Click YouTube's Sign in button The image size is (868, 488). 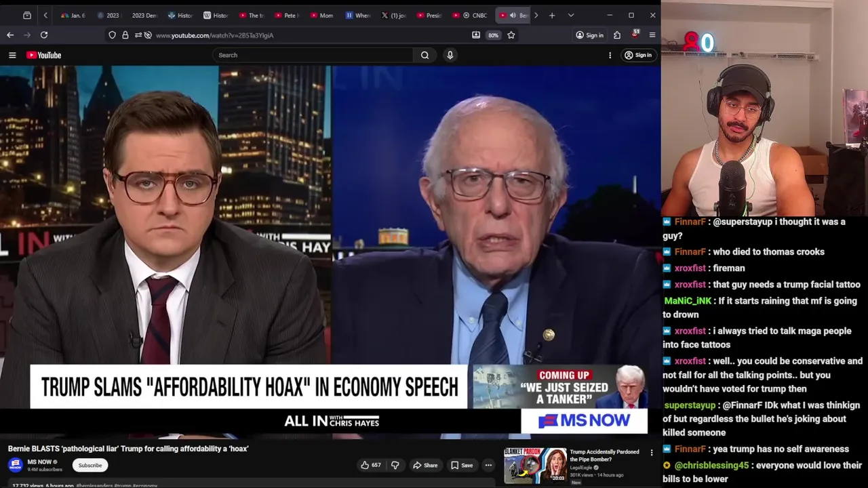(x=638, y=55)
